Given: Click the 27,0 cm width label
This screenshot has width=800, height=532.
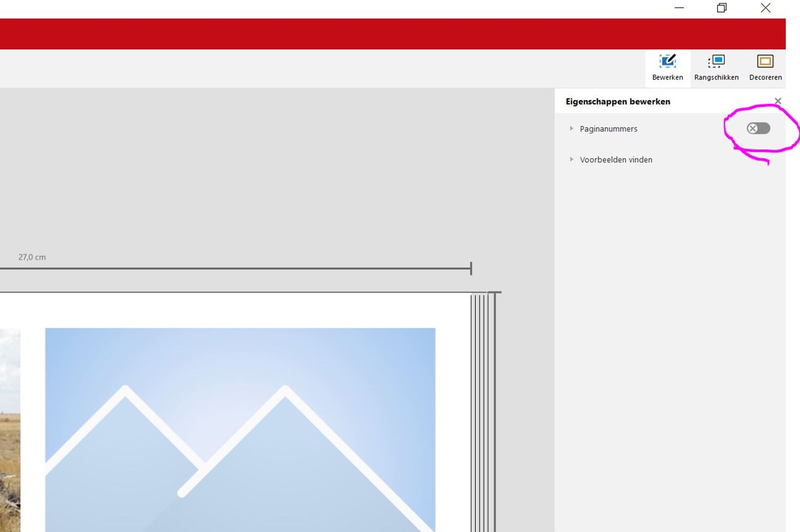Looking at the screenshot, I should tap(32, 257).
